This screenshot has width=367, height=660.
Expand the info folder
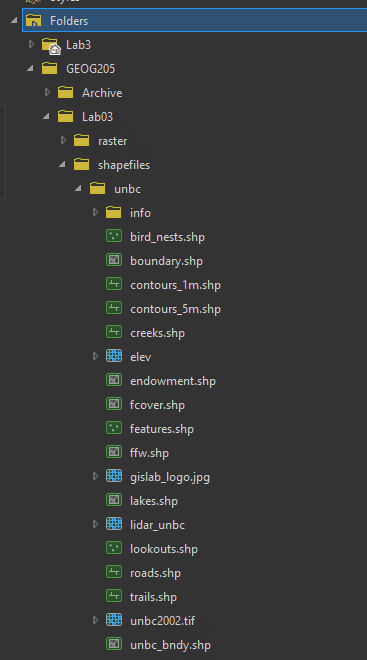coord(96,212)
